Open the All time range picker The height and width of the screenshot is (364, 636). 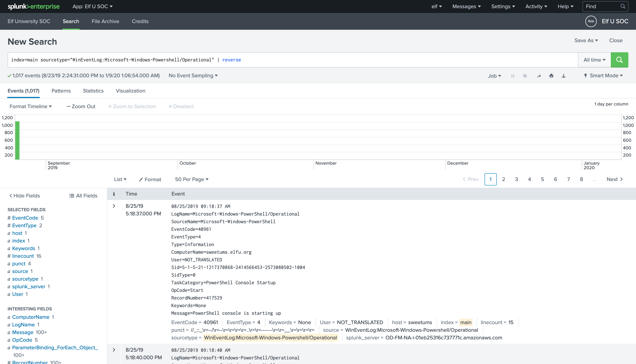pos(594,60)
